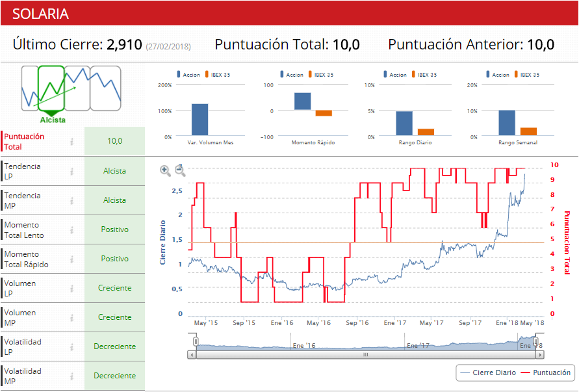This screenshot has width=579, height=392.
Task: Click Creciente value of Volumen LP
Action: (115, 288)
